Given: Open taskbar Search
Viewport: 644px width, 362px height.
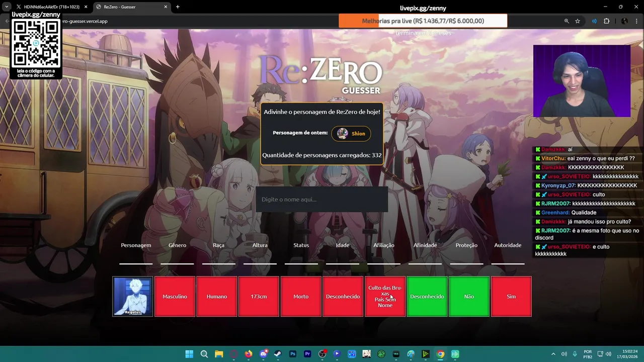Looking at the screenshot, I should click(204, 354).
